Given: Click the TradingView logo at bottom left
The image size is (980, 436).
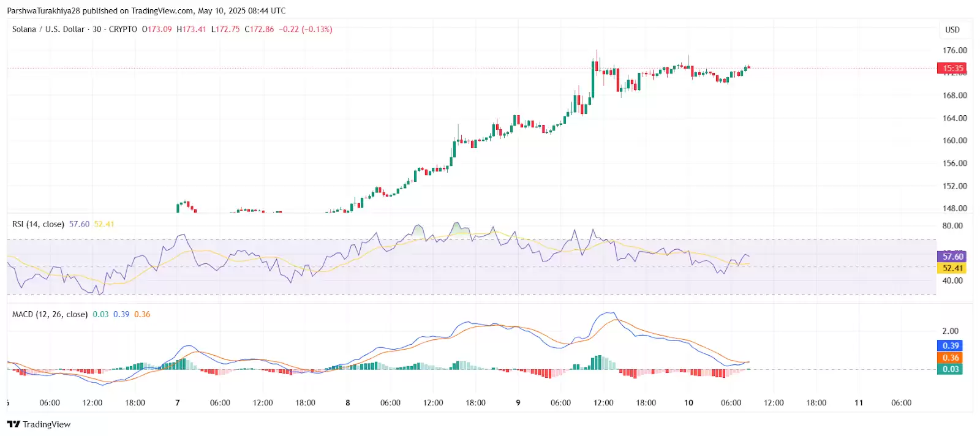Looking at the screenshot, I should pos(39,424).
